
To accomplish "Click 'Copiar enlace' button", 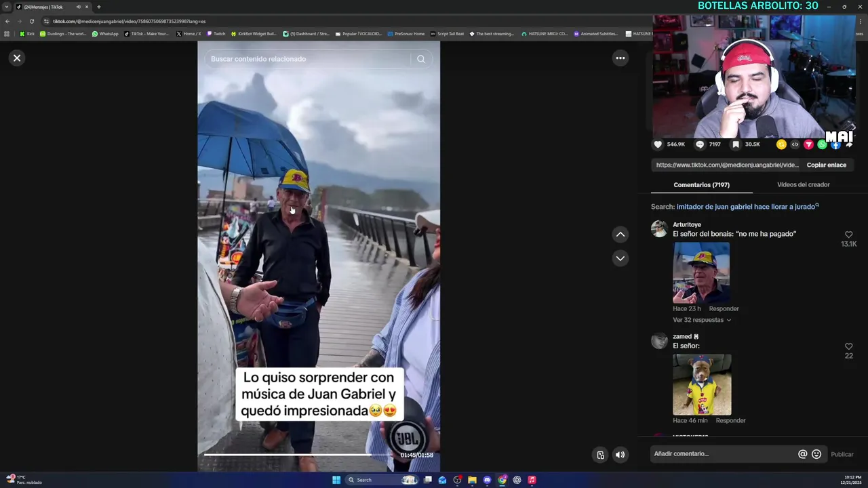I will tap(826, 165).
